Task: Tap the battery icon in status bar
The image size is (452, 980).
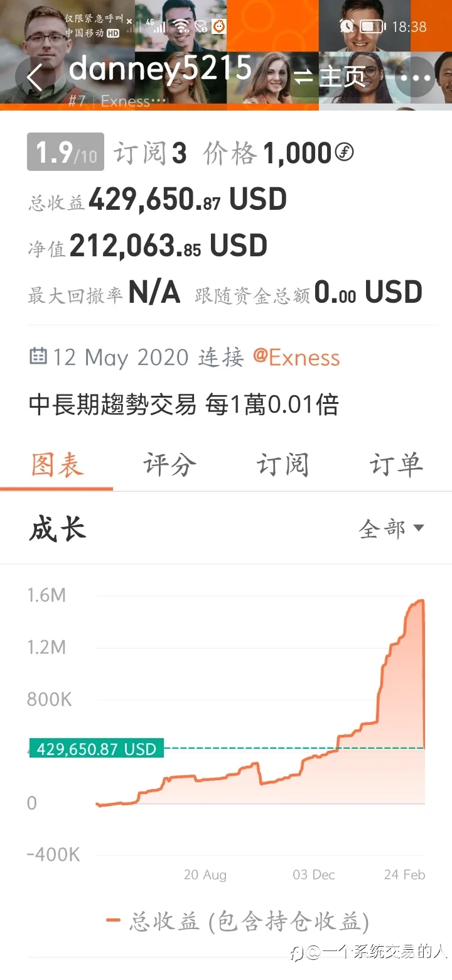Action: click(372, 26)
